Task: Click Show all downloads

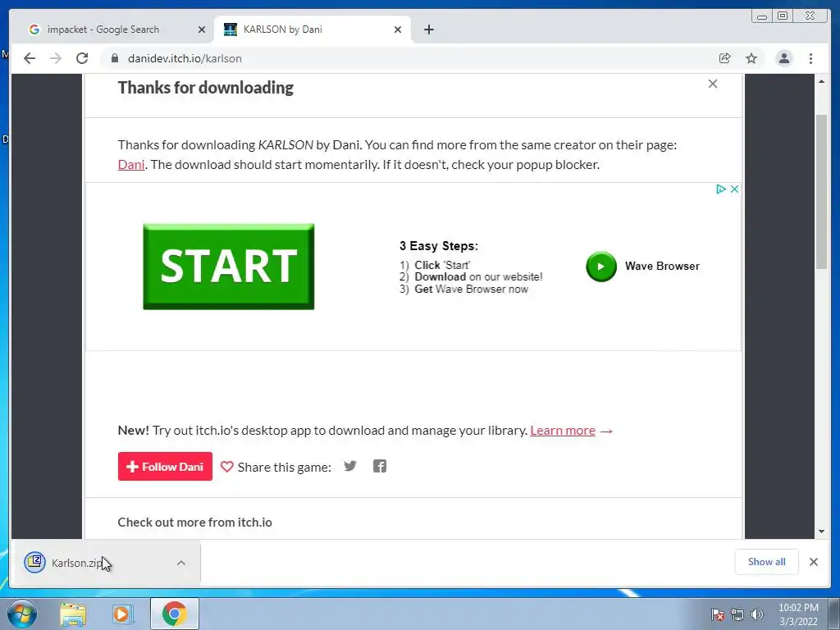Action: (767, 561)
